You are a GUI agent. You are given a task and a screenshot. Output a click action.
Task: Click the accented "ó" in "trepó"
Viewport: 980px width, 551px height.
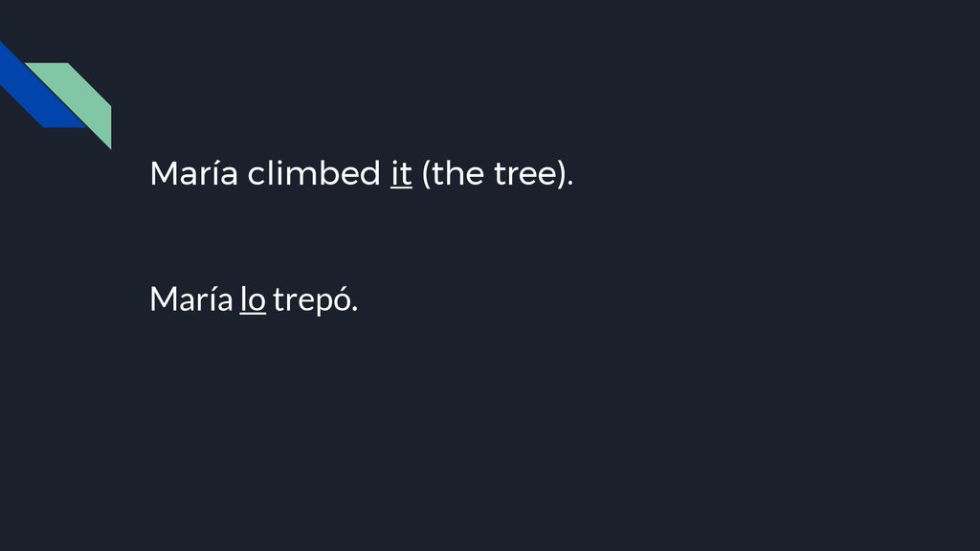coord(344,298)
